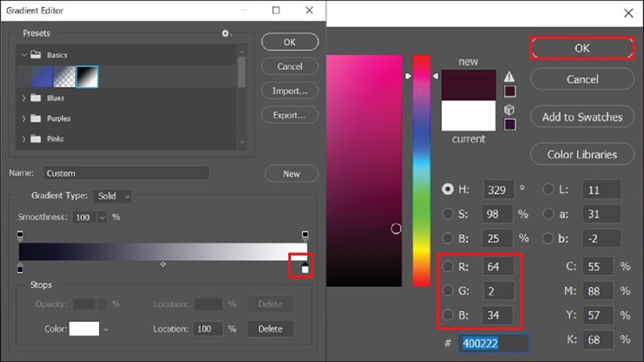Select the blue gradient preset thumbnail

(x=43, y=76)
